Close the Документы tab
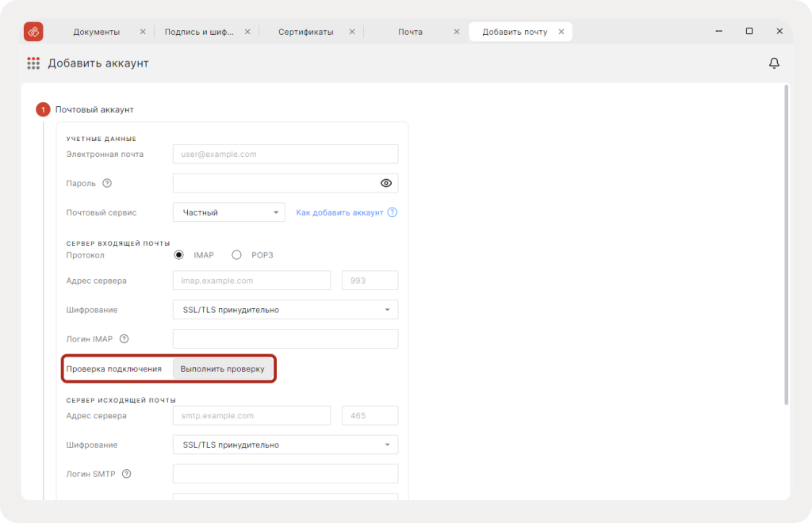Screen dimensions: 812x523 point(143,32)
